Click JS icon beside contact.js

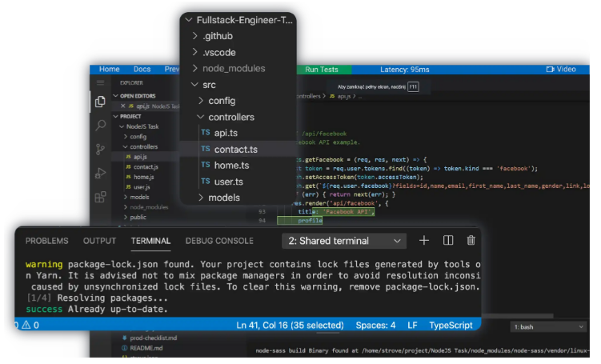pos(128,166)
